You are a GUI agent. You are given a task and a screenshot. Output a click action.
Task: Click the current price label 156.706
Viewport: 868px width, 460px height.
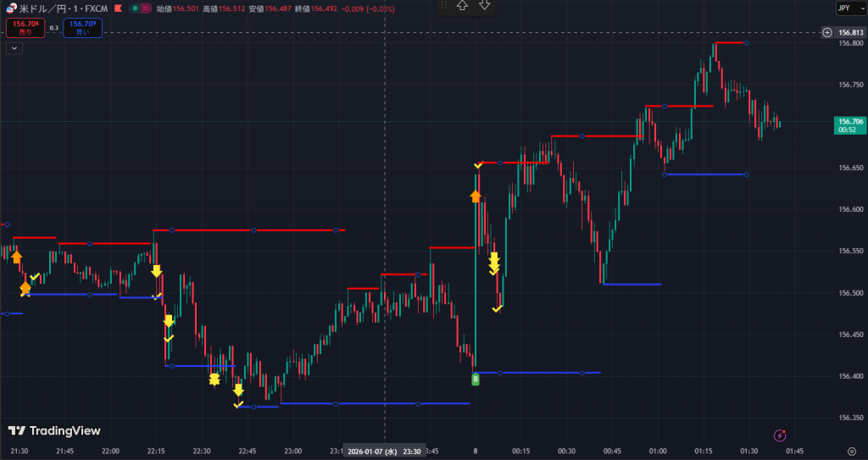[x=850, y=125]
